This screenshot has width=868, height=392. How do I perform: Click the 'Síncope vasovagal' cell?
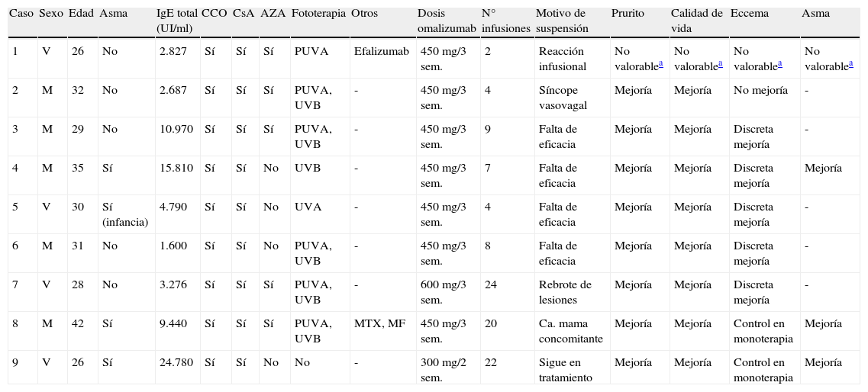(x=563, y=97)
